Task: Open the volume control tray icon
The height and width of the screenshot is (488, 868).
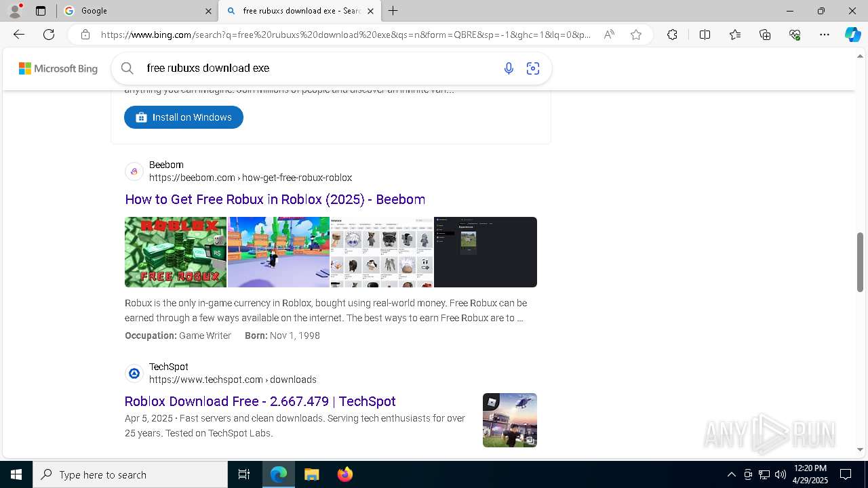Action: coord(780,474)
